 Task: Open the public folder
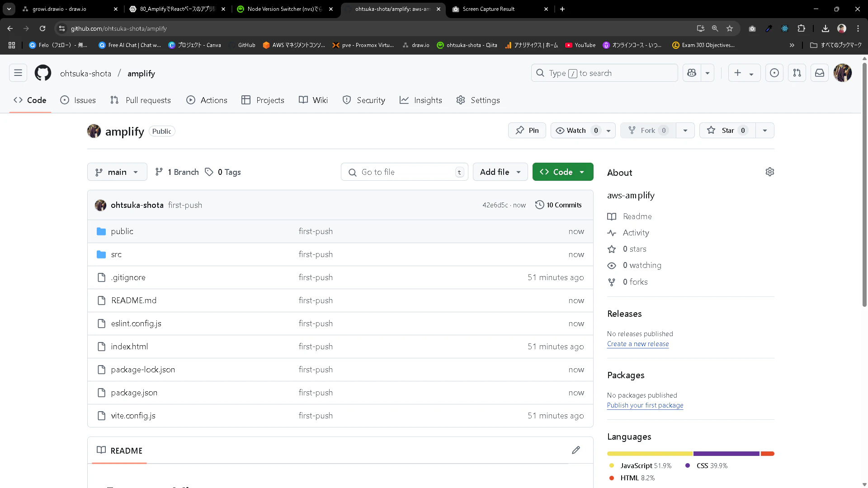point(122,231)
